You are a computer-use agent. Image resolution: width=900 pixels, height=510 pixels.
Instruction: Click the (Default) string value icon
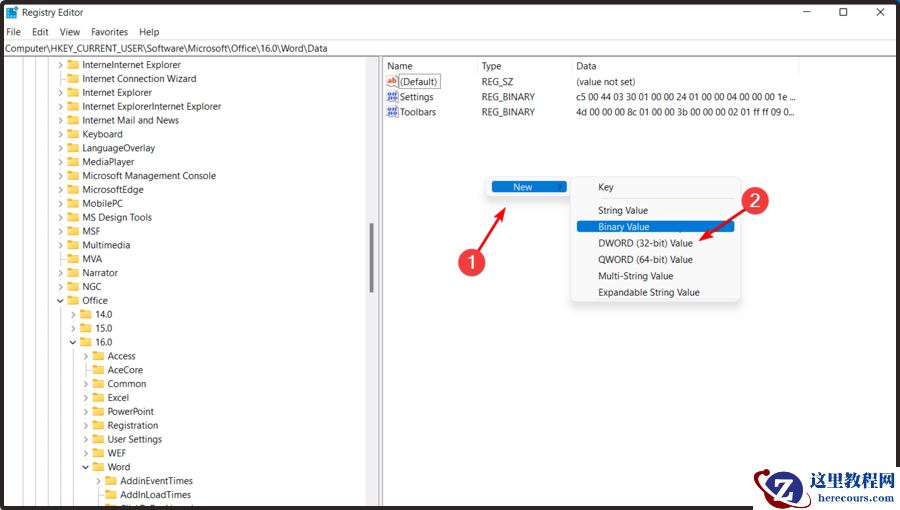pyautogui.click(x=392, y=82)
